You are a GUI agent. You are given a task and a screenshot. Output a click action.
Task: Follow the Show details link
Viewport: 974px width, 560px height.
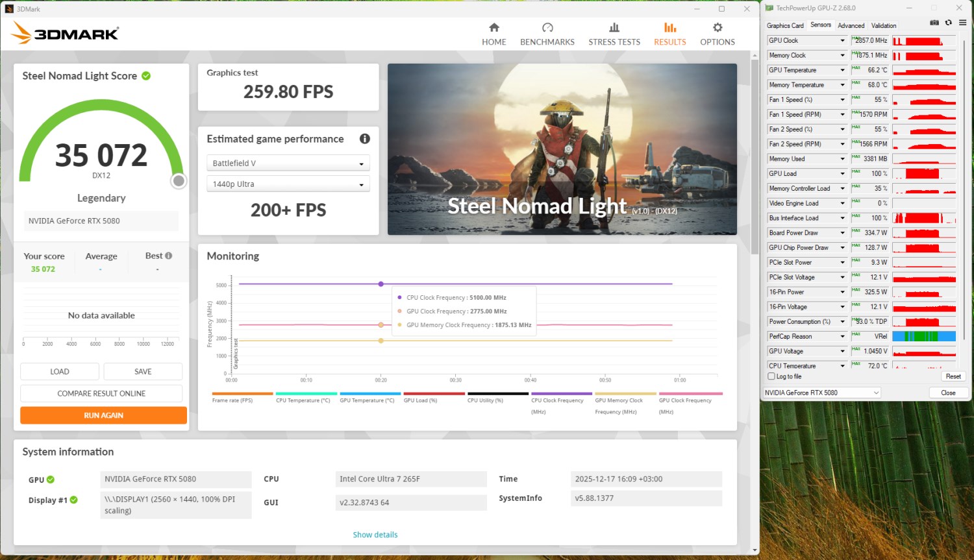(x=375, y=535)
